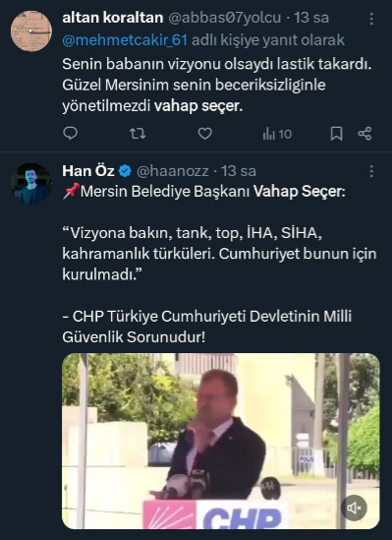Open the 13 sa timestamp on altan koraltan's tweet
The width and height of the screenshot is (392, 540).
coord(311,18)
